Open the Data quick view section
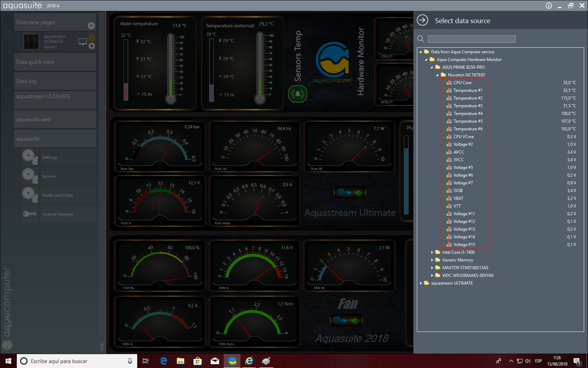This screenshot has height=368, width=588. point(55,62)
